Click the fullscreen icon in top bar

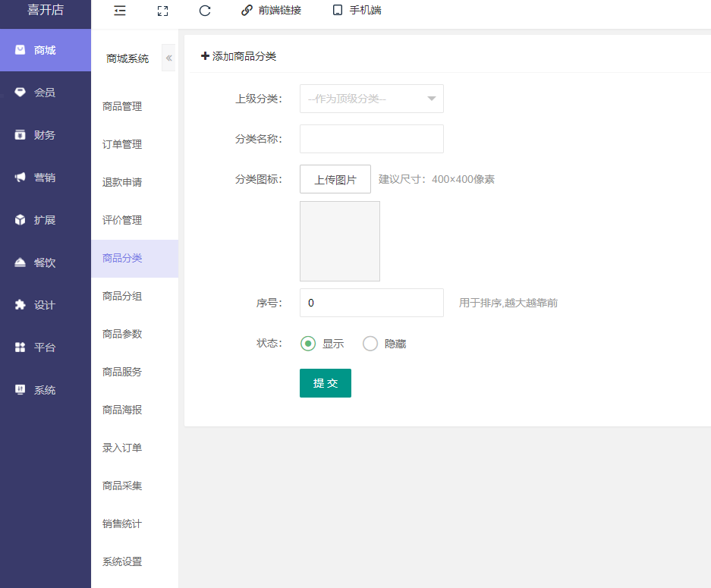click(163, 11)
